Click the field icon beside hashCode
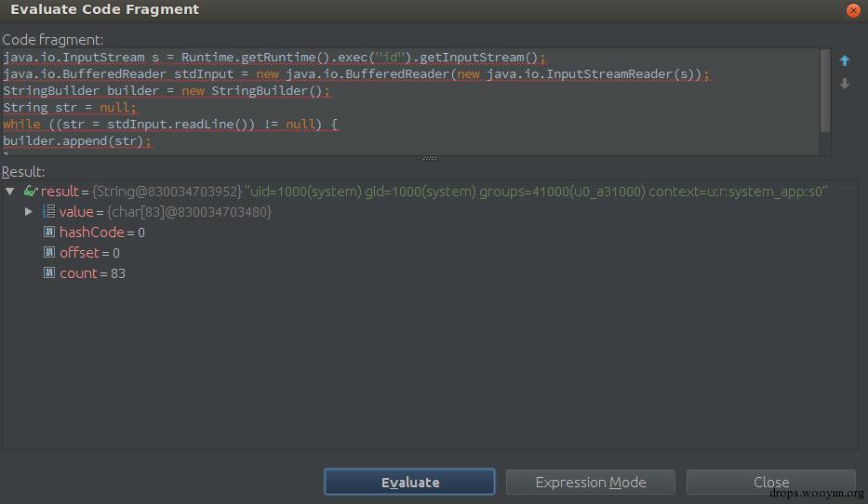The image size is (868, 504). pyautogui.click(x=49, y=232)
